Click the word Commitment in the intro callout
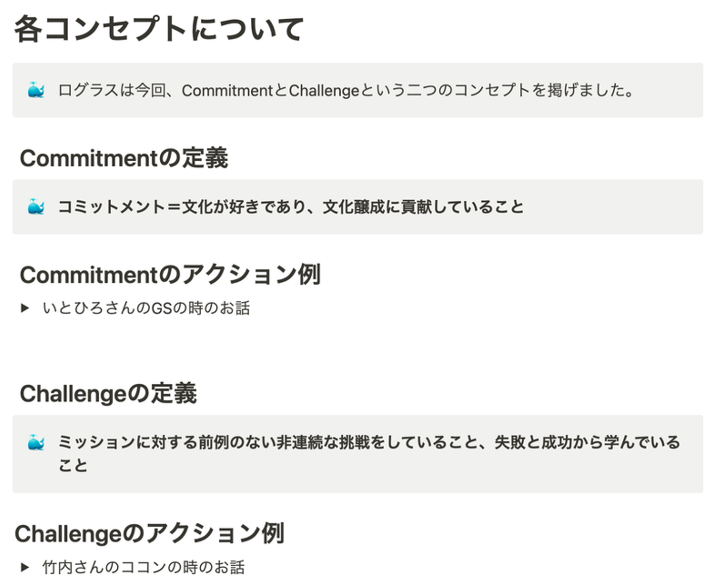728x588 pixels. pos(227,91)
